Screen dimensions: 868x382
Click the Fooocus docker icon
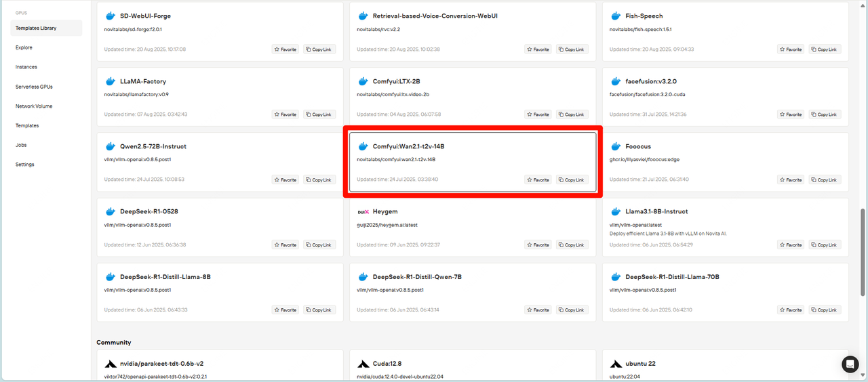[616, 146]
